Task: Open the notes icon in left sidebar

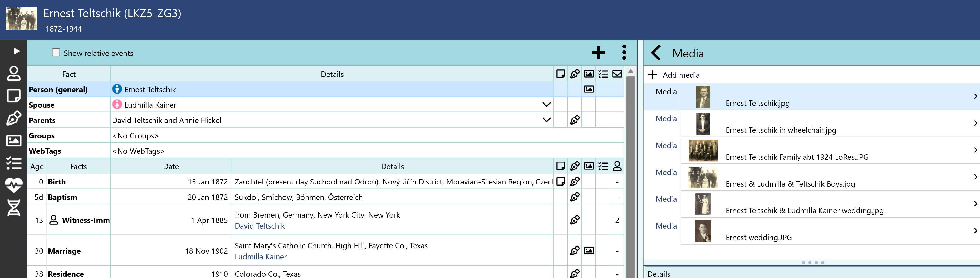Action: pyautogui.click(x=14, y=96)
